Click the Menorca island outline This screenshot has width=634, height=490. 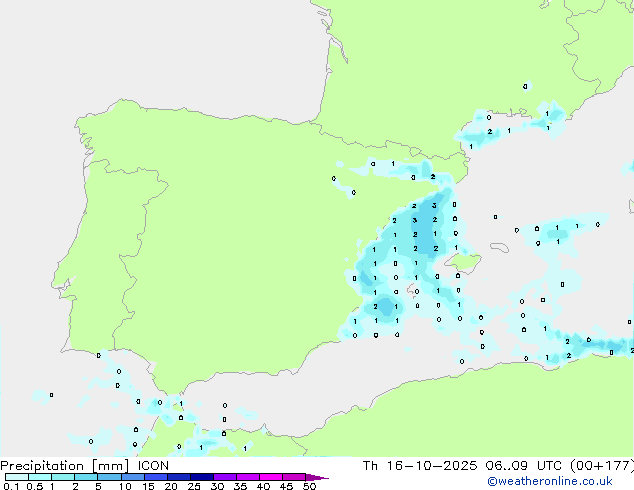499,247
